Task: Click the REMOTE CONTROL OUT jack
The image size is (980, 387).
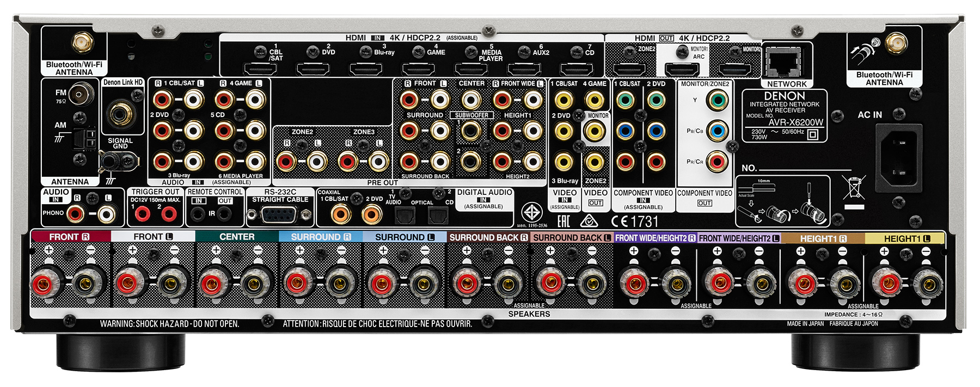Action: [224, 214]
